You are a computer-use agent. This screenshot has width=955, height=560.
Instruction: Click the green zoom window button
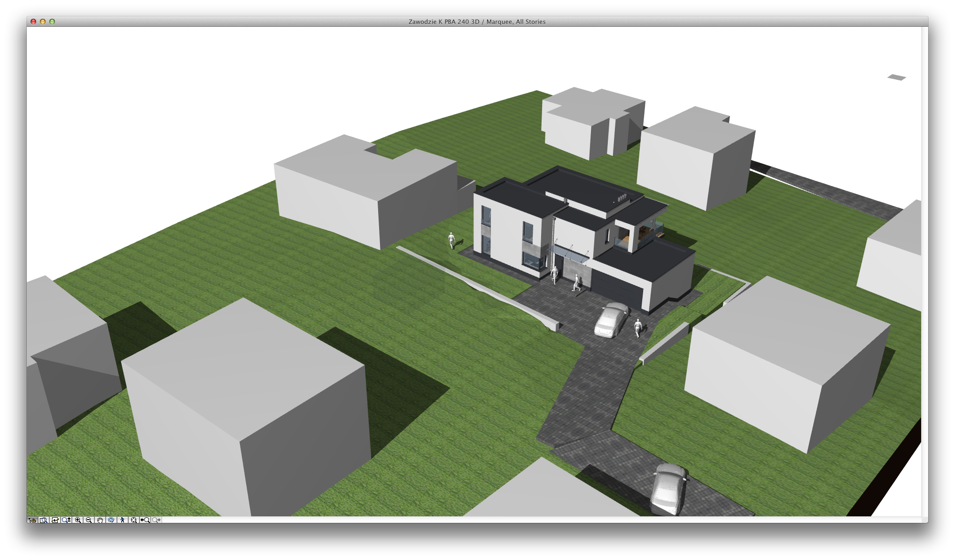point(52,22)
